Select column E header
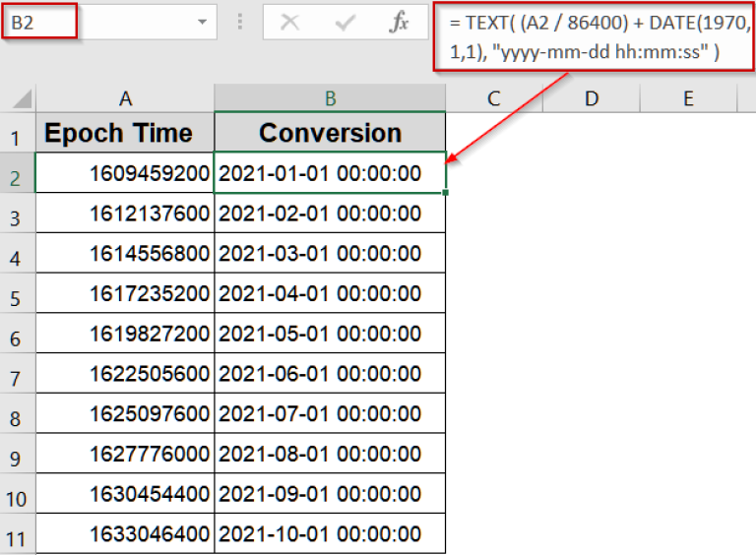The image size is (756, 555). [688, 98]
